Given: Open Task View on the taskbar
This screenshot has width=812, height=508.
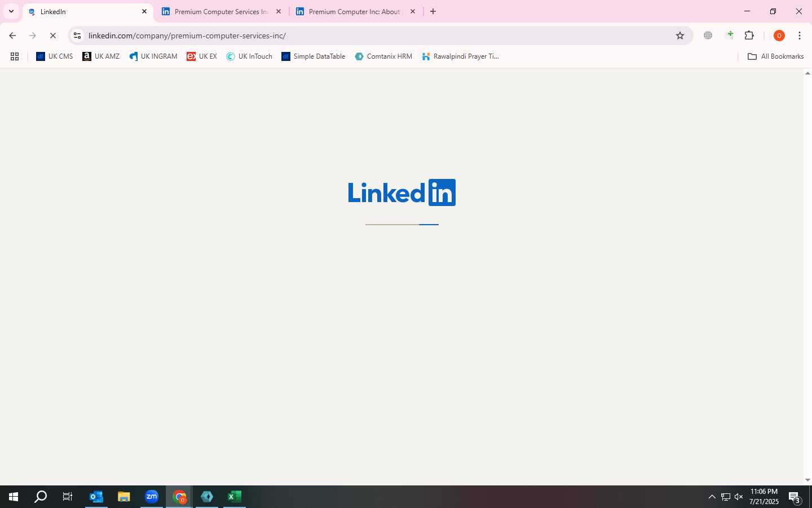Looking at the screenshot, I should [x=68, y=497].
